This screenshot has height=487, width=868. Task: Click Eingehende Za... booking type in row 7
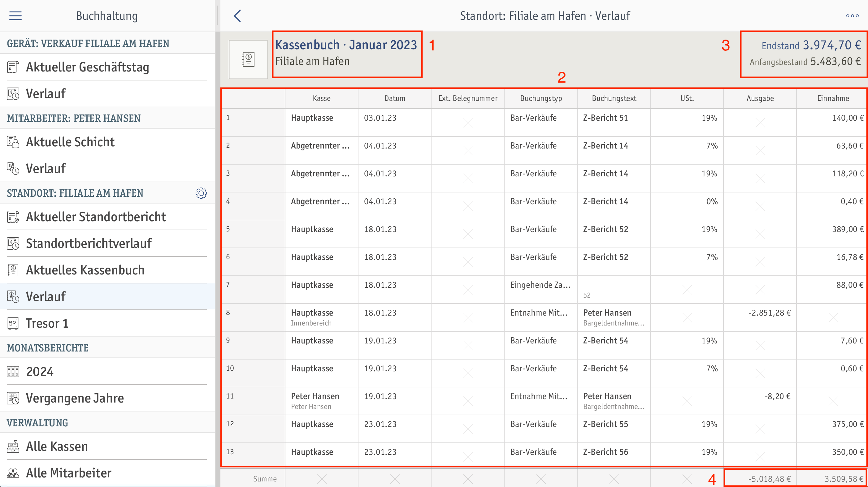tap(540, 285)
